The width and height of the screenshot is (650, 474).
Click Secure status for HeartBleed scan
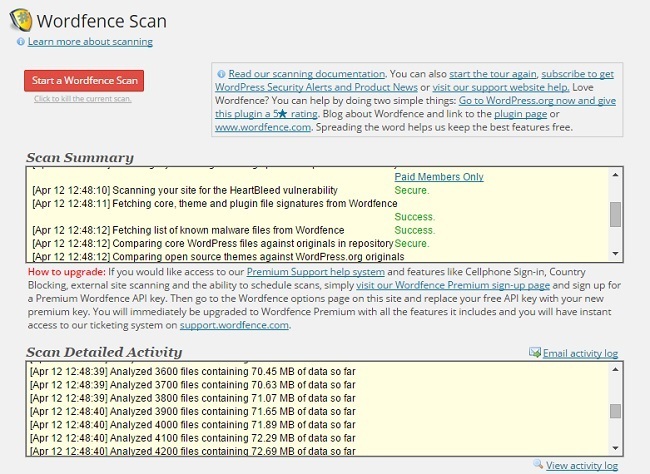[x=412, y=190]
